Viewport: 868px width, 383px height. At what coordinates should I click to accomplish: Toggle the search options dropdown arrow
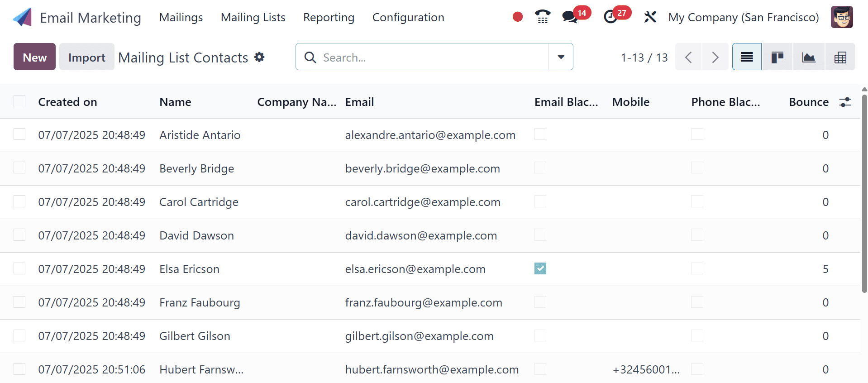(561, 57)
